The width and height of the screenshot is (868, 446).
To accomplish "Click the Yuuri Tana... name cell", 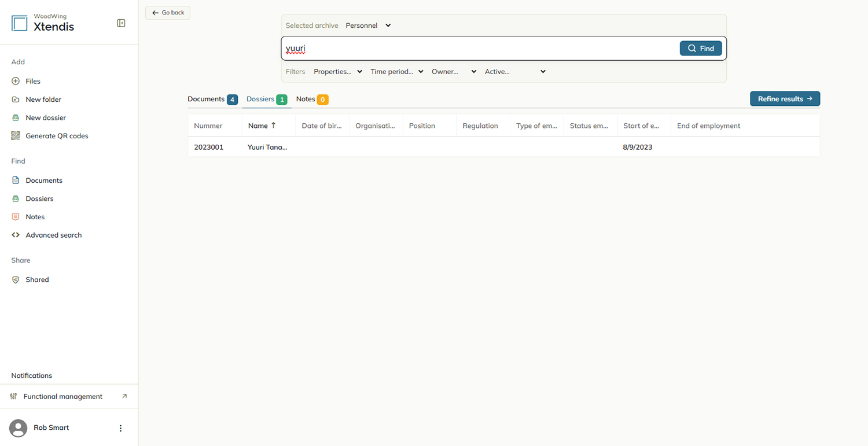I will [267, 147].
